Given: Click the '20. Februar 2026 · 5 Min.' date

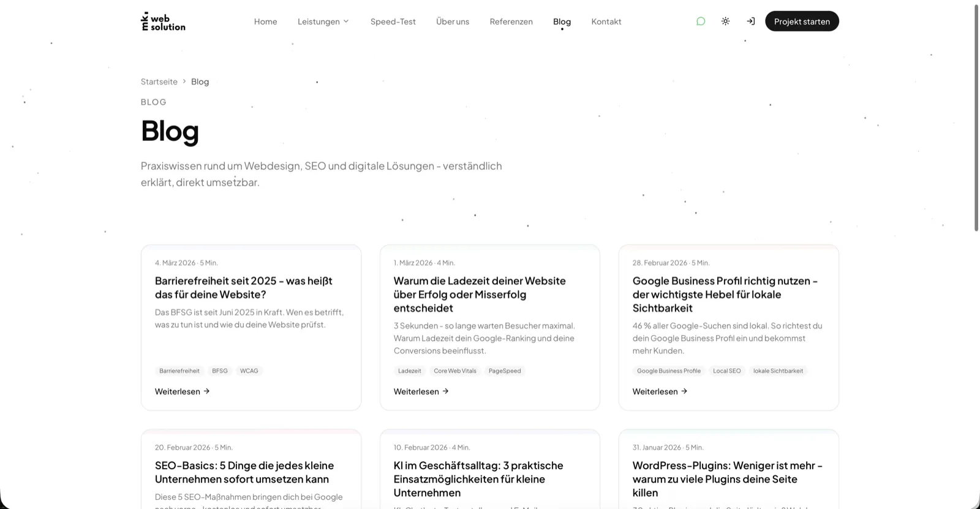Looking at the screenshot, I should (x=194, y=448).
